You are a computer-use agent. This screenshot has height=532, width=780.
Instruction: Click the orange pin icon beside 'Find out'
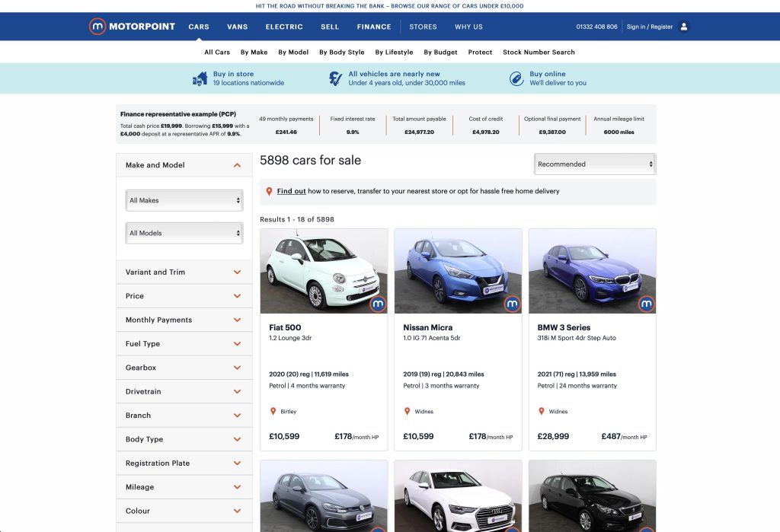tap(269, 191)
